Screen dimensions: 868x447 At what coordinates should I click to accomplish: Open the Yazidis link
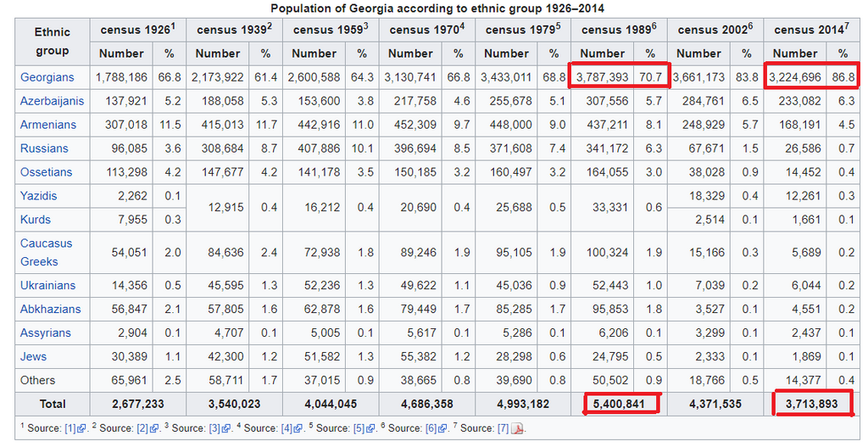click(38, 196)
